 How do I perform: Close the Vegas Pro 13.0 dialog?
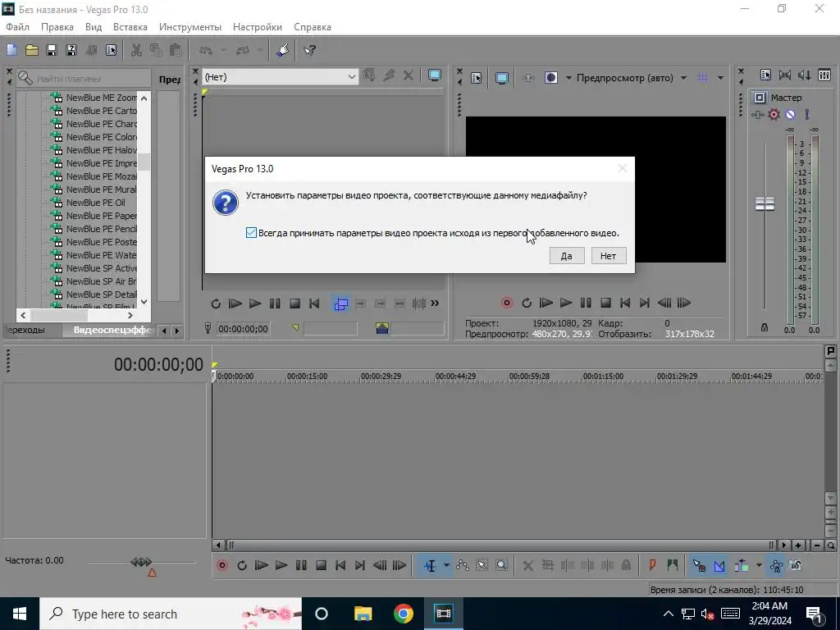(x=622, y=168)
